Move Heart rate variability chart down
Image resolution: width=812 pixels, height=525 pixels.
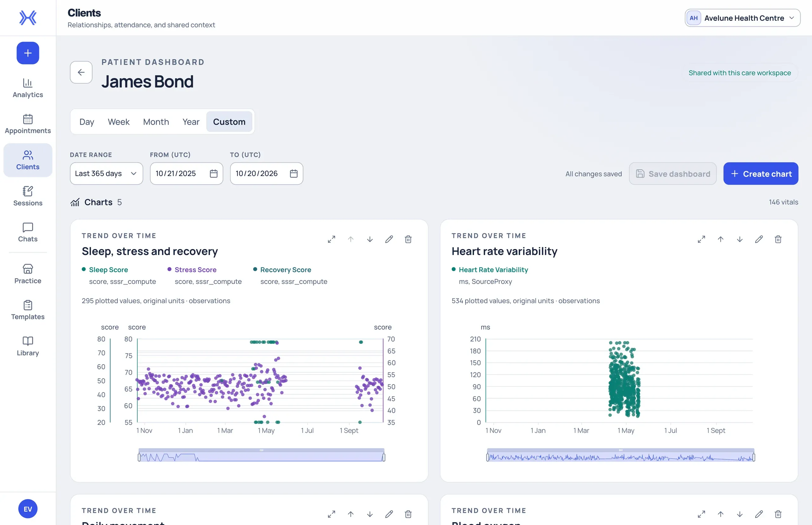[740, 239]
